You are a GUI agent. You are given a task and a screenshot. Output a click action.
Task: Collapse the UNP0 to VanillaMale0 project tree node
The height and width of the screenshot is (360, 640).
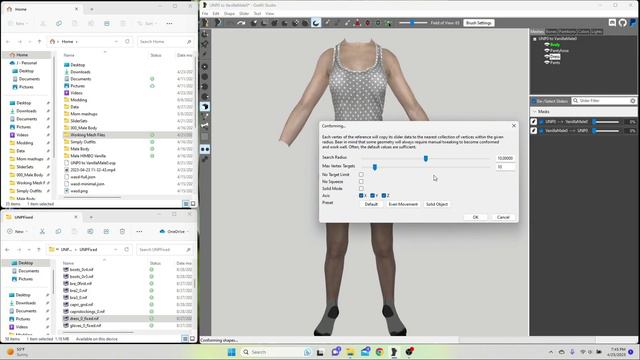tap(535, 39)
